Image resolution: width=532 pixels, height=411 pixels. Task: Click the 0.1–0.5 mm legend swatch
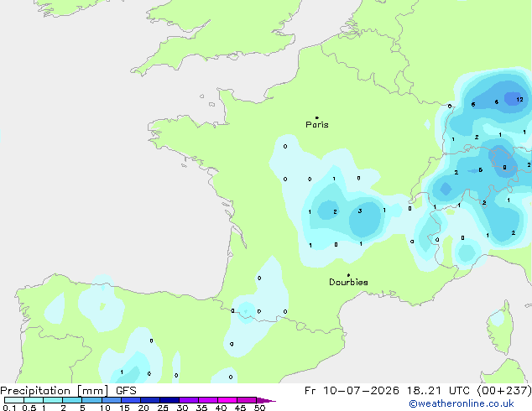click(x=14, y=400)
